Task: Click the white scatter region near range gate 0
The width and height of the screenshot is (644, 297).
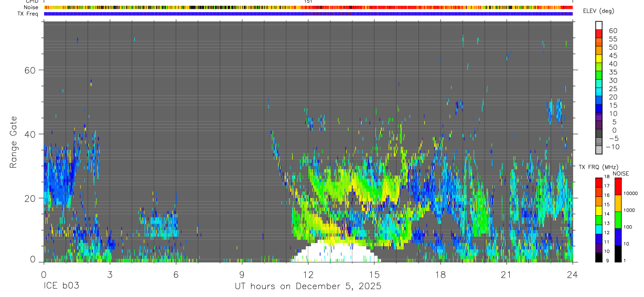Action: tap(336, 252)
